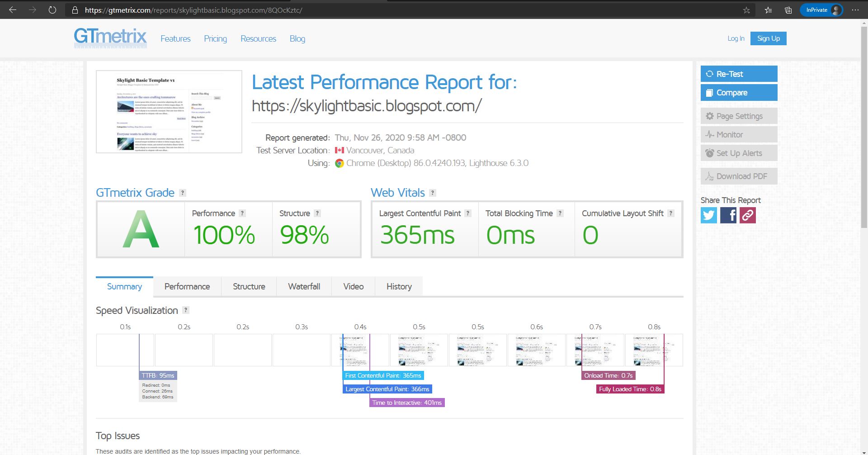Screen dimensions: 868x455
Task: Open the Pricing page link
Action: click(x=215, y=39)
